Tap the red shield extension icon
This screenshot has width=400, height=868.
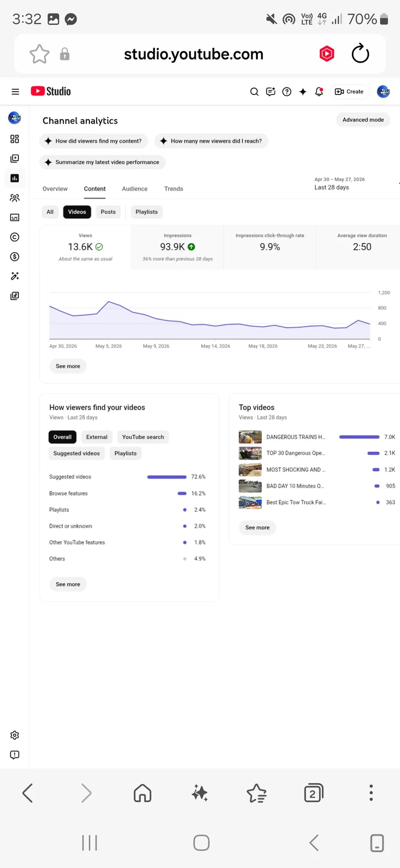[327, 54]
